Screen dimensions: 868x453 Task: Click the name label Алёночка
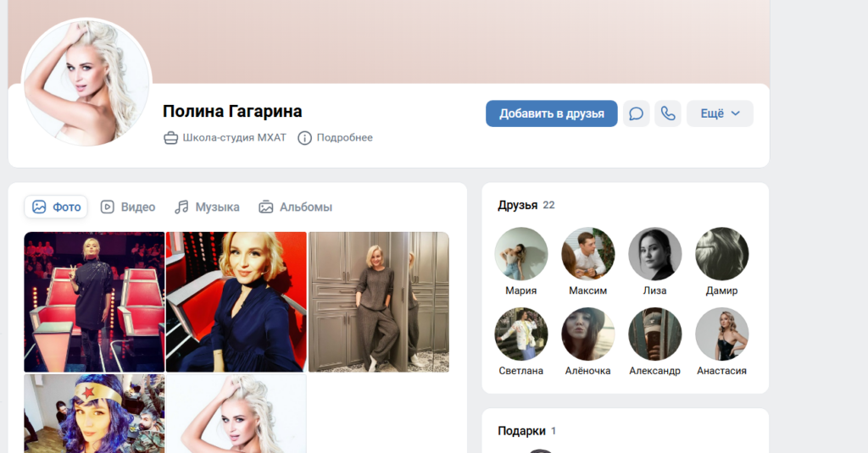click(x=588, y=371)
